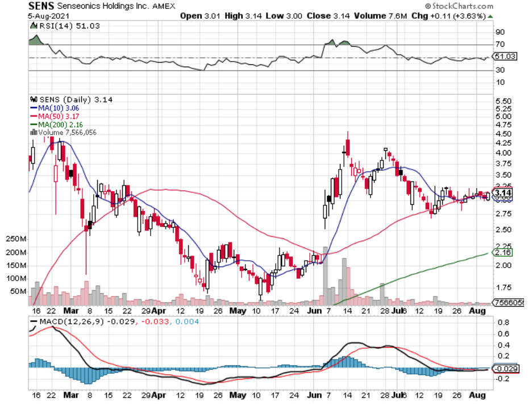The height and width of the screenshot is (404, 532).
Task: Click the Apr label on the price chart date axis
Action: (x=159, y=311)
